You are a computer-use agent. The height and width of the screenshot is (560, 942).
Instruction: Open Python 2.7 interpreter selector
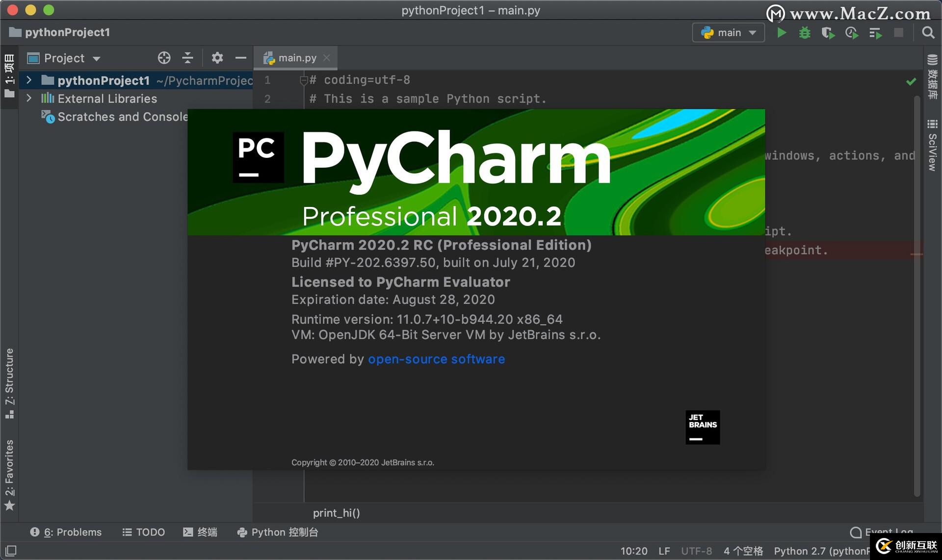pos(822,551)
